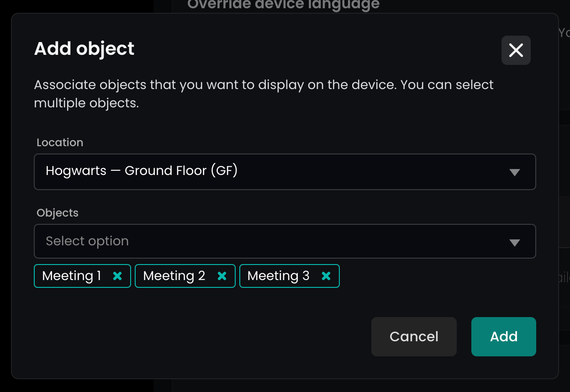This screenshot has width=570, height=392.
Task: Click the Select option placeholder text
Action: 87,241
